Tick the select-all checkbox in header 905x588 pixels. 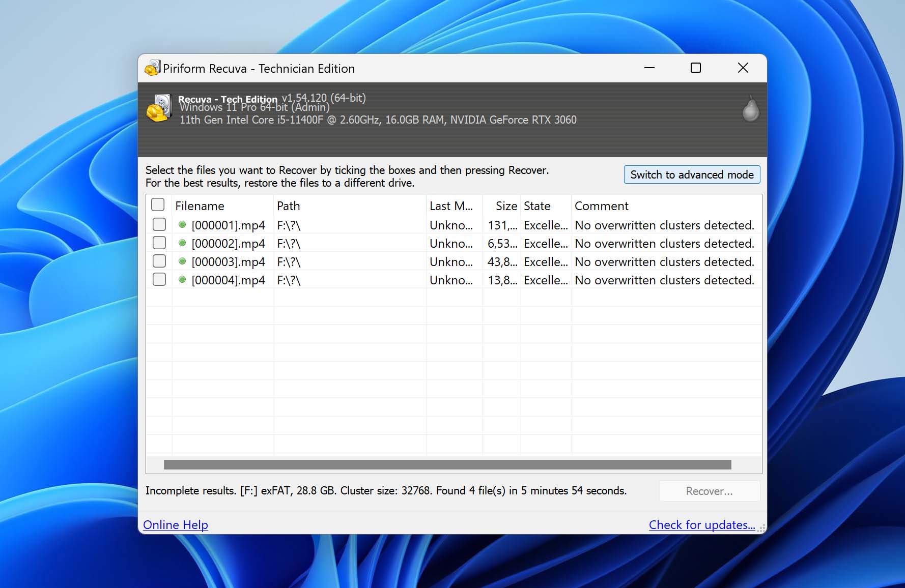tap(158, 204)
